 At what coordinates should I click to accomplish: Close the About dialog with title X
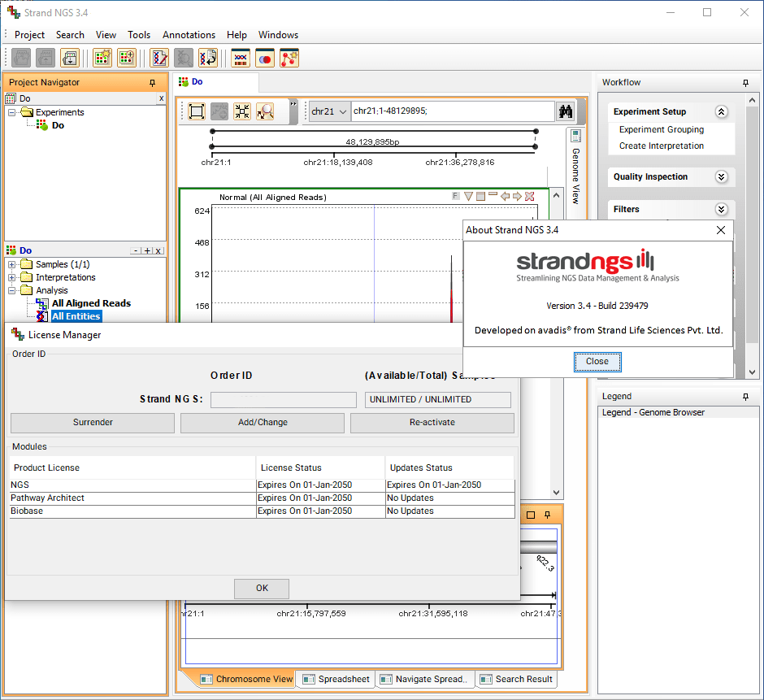coord(721,230)
